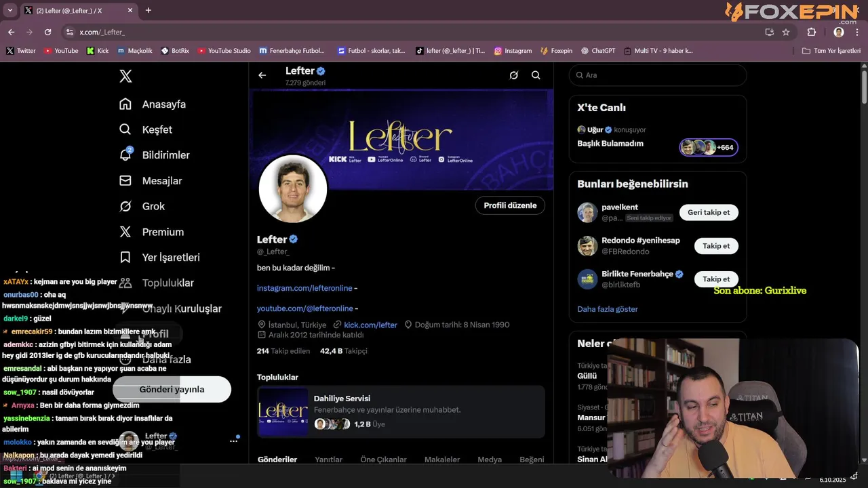The width and height of the screenshot is (868, 488).
Task: Open youtube.com/@lefteronline link
Action: coord(304,308)
